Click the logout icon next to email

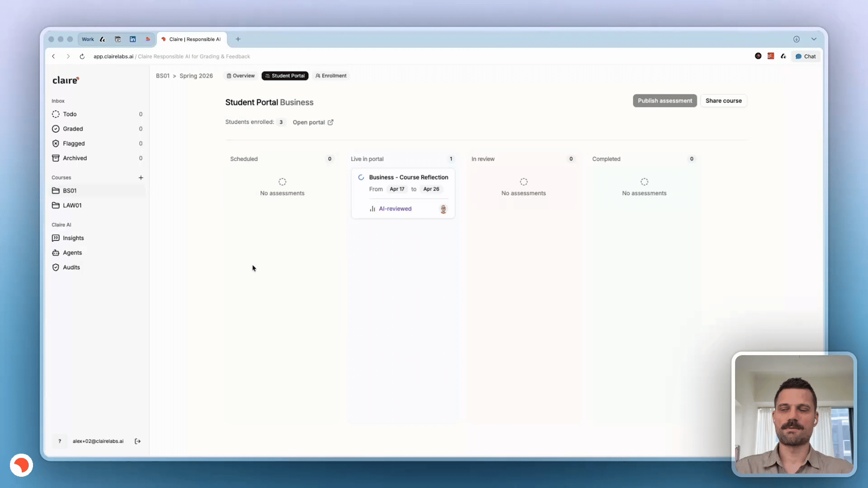pos(137,441)
